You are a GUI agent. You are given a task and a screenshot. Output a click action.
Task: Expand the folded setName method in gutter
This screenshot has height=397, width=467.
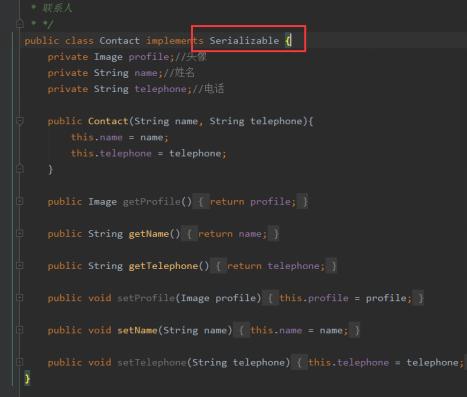(20, 330)
